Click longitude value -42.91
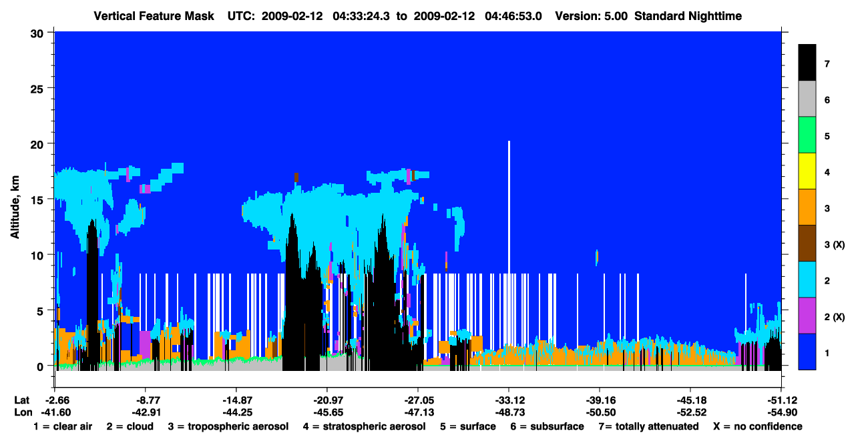 click(x=145, y=412)
